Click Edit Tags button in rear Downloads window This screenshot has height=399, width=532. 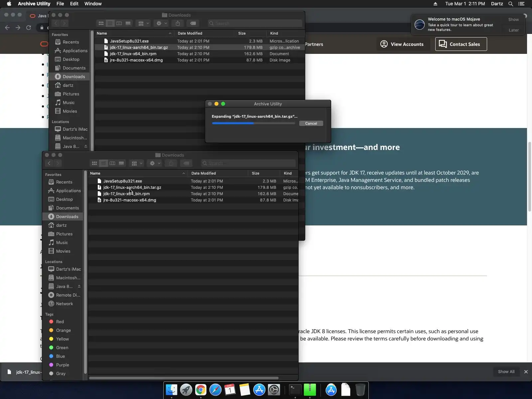point(193,23)
